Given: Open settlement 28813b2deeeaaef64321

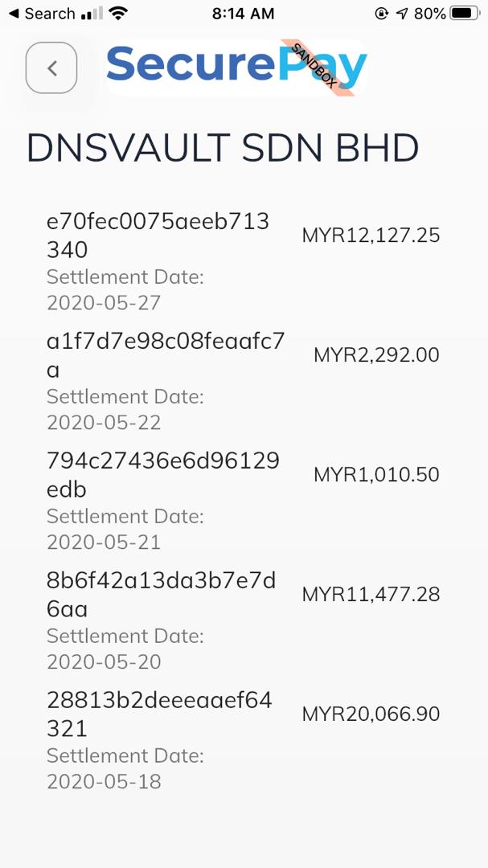Looking at the screenshot, I should point(158,714).
